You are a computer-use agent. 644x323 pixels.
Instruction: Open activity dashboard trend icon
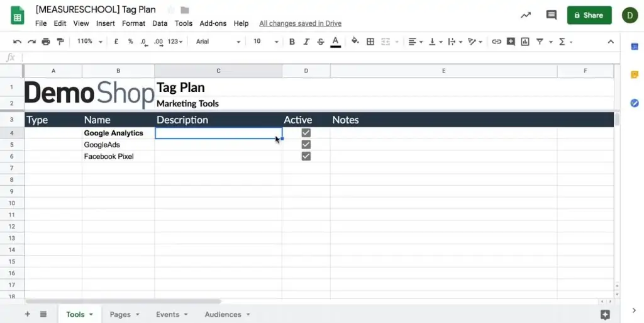tap(525, 15)
